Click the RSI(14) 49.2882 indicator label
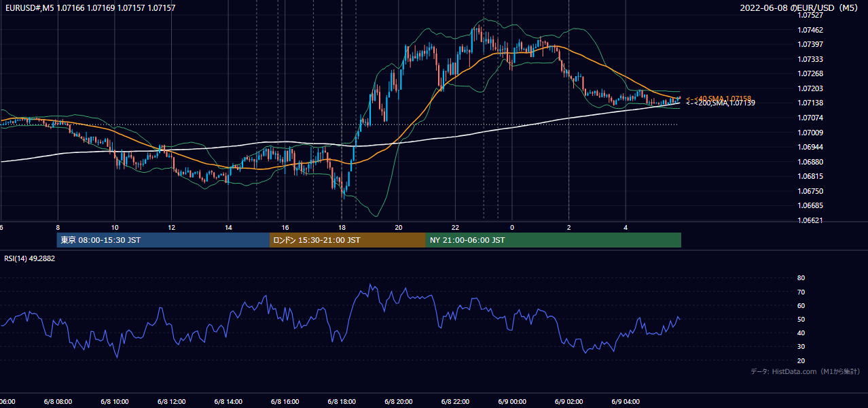Image resolution: width=868 pixels, height=408 pixels. tap(29, 258)
